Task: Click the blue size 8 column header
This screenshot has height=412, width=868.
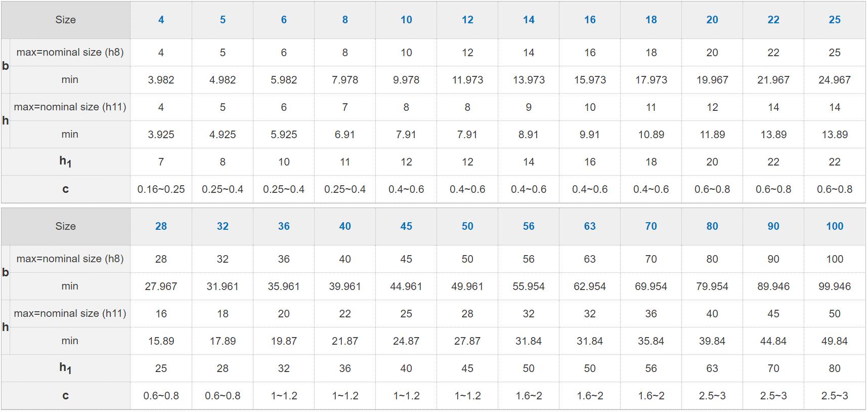Action: coord(345,20)
